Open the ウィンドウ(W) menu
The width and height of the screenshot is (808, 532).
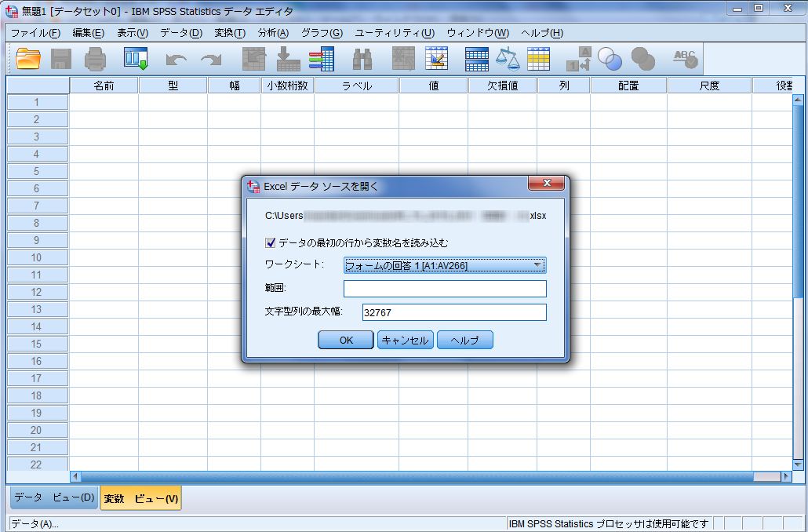click(x=478, y=33)
